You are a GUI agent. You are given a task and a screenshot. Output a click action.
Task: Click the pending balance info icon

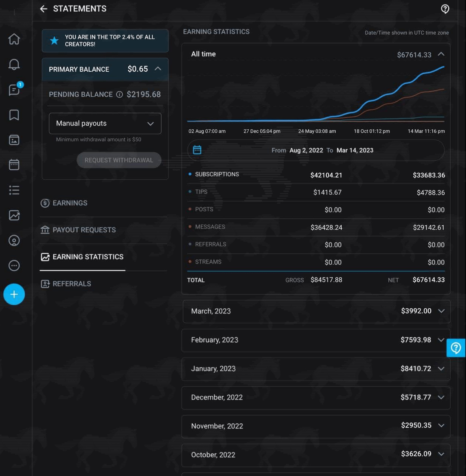pyautogui.click(x=119, y=95)
